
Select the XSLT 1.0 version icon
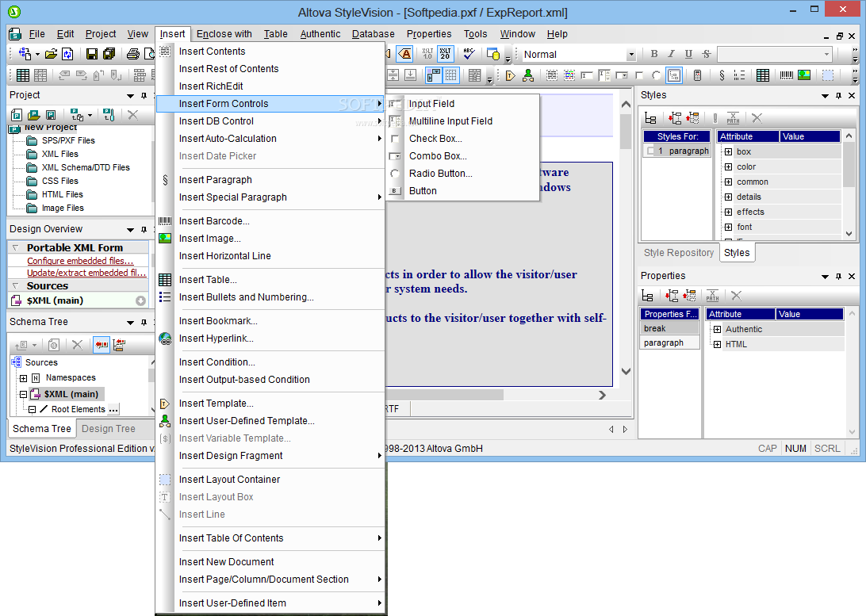[x=427, y=54]
